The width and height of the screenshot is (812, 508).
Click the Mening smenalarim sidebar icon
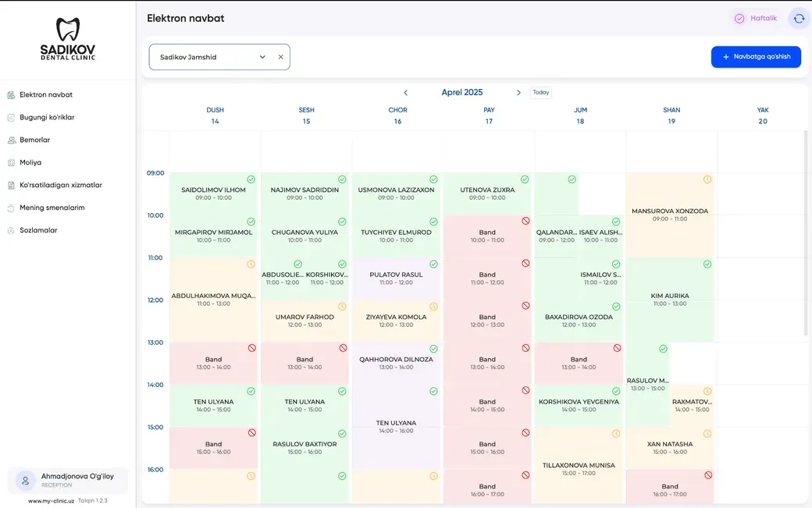11,208
